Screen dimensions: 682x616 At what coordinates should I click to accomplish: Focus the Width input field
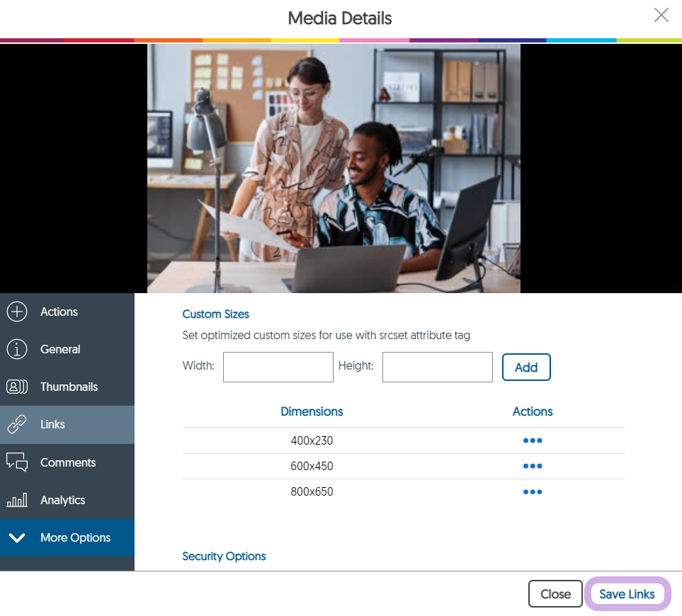pos(278,367)
